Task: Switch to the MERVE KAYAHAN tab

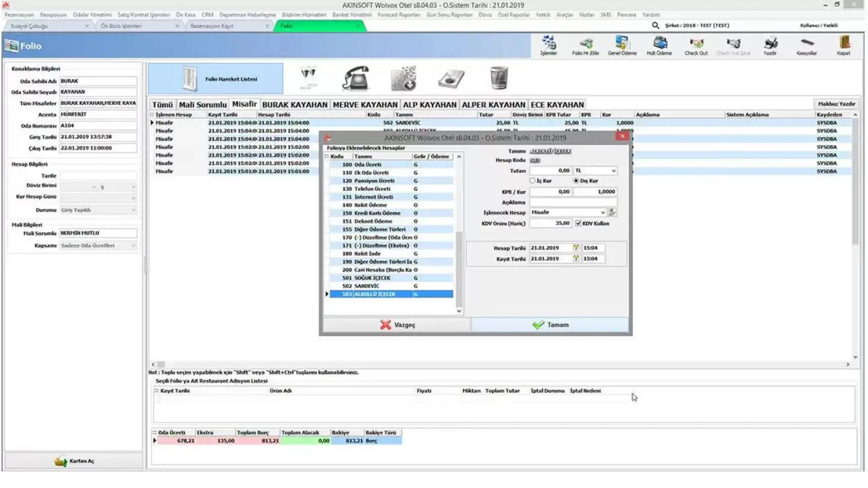Action: coord(365,104)
